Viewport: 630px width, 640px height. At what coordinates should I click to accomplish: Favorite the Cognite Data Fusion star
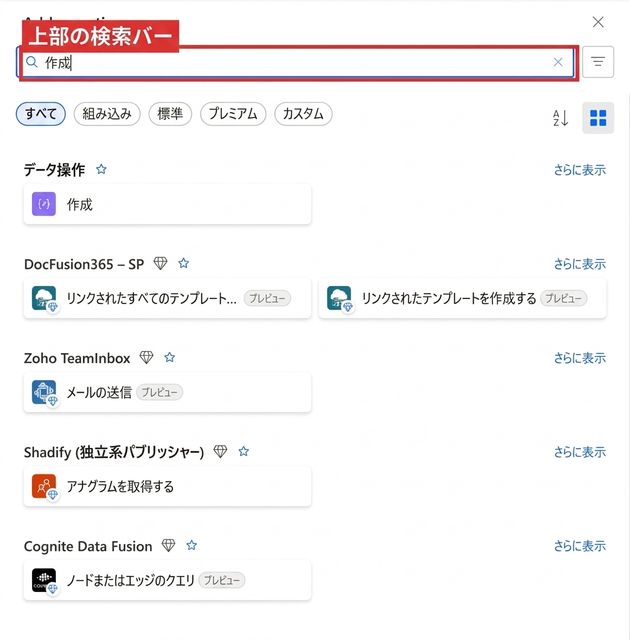[191, 545]
